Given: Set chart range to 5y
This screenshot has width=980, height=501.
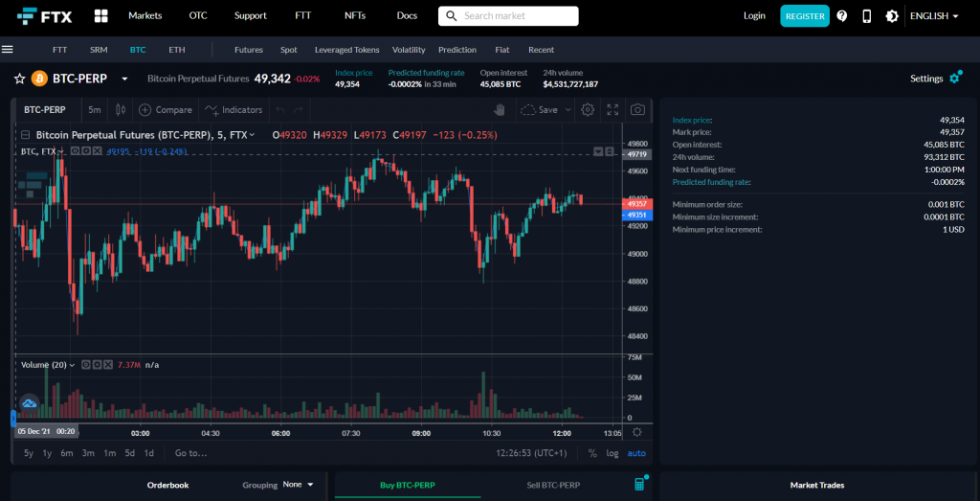Looking at the screenshot, I should 29,453.
